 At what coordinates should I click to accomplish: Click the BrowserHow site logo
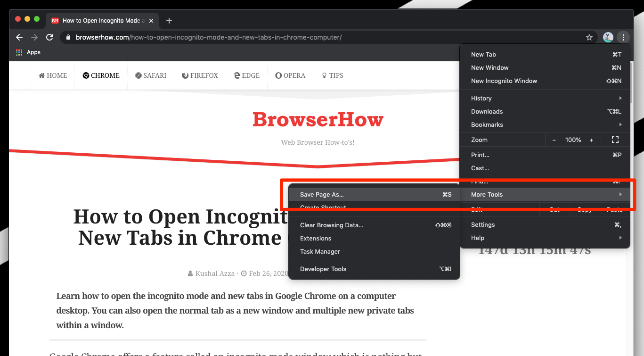318,120
